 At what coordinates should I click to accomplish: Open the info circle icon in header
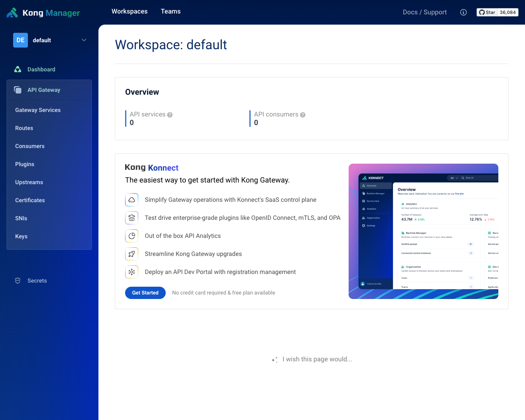pos(463,12)
